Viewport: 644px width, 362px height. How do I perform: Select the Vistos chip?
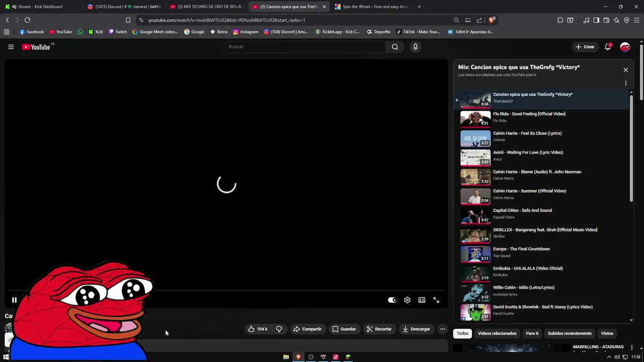[607, 333]
